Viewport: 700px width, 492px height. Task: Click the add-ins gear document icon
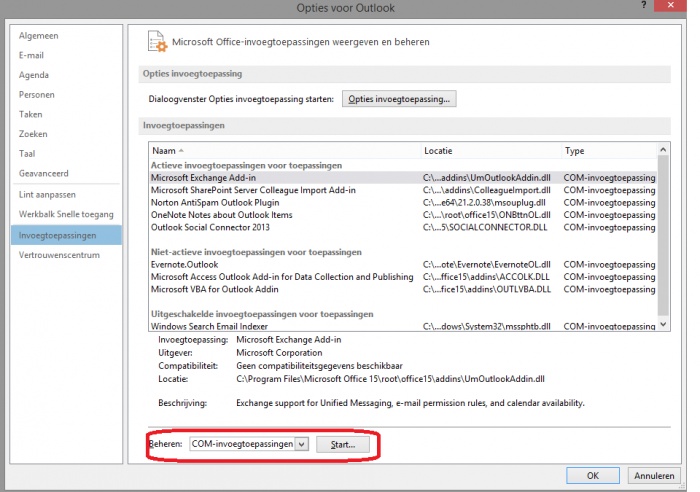click(x=157, y=42)
